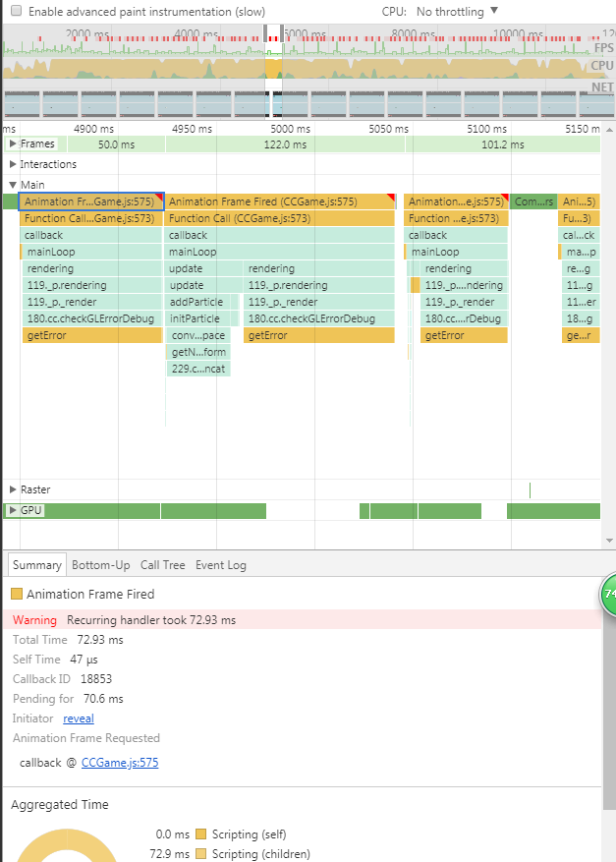Click the Aggregated Time heading

60,804
